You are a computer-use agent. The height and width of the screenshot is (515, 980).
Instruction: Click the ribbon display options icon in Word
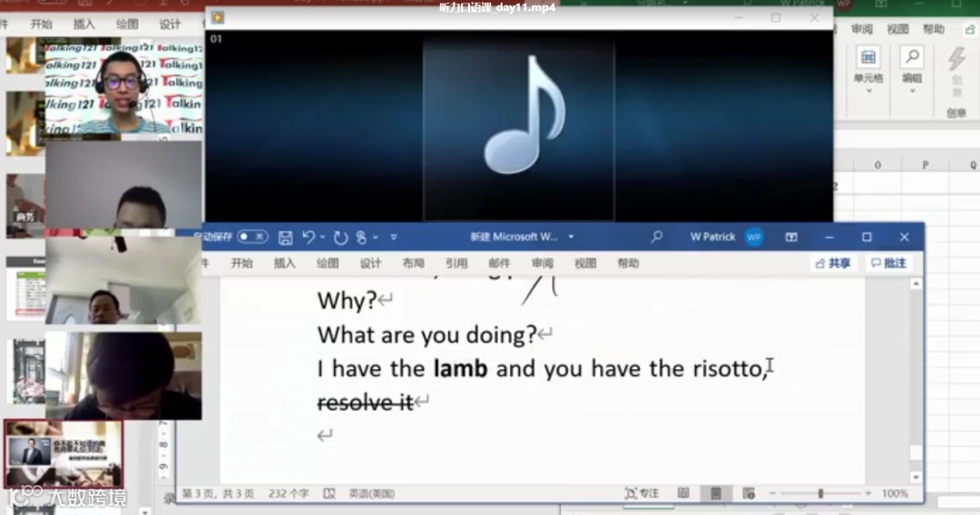791,238
